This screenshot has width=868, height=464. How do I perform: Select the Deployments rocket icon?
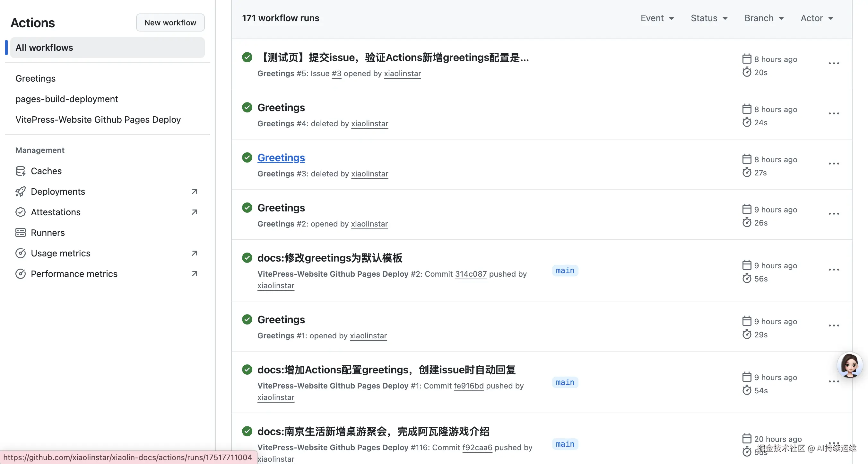(21, 191)
